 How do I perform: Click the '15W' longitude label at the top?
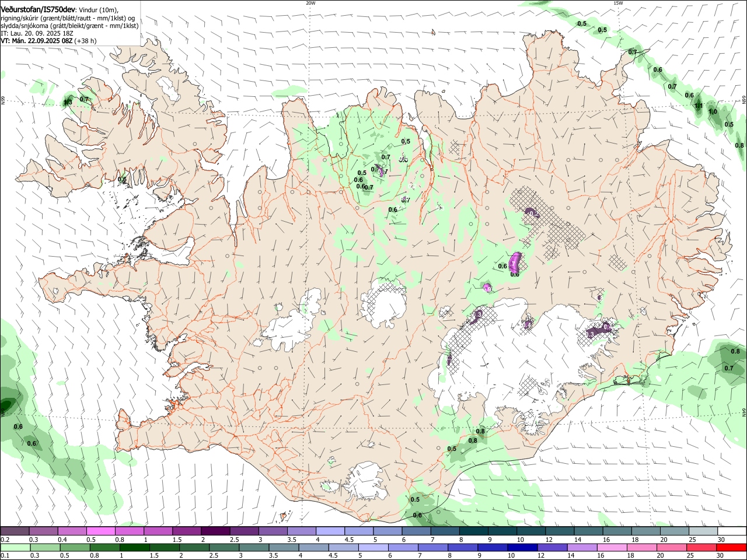tap(618, 3)
